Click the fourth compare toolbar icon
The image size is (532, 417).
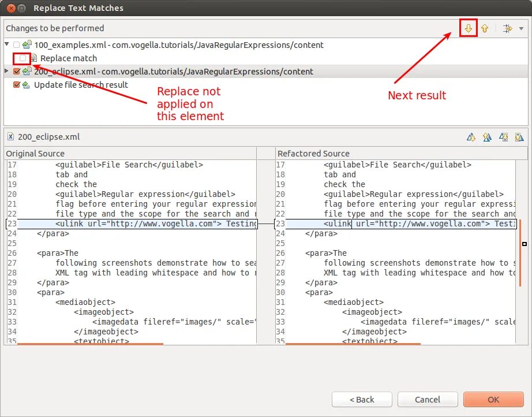[x=519, y=137]
